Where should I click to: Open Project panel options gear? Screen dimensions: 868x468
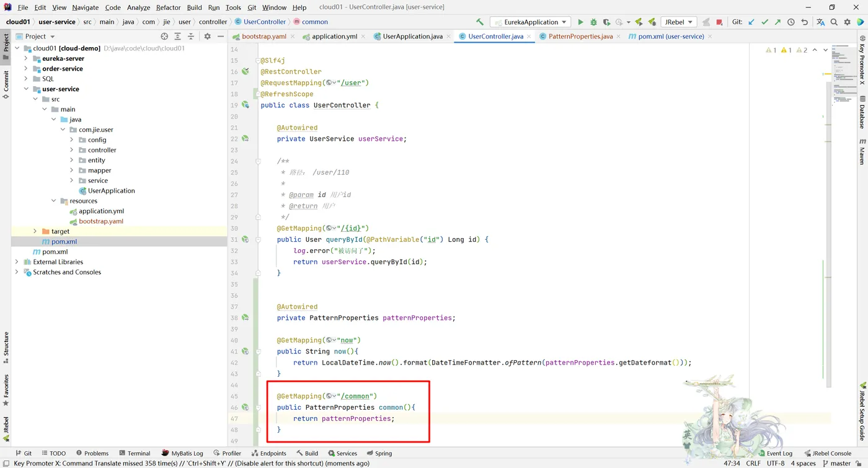click(207, 37)
